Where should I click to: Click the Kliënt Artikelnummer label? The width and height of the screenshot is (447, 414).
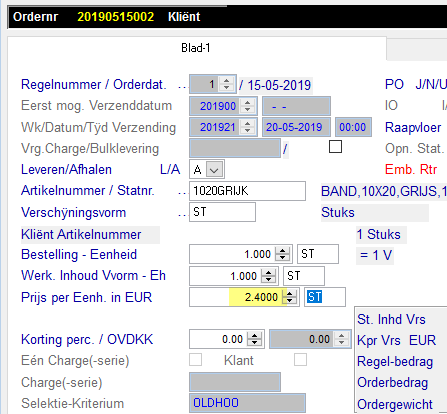(81, 235)
